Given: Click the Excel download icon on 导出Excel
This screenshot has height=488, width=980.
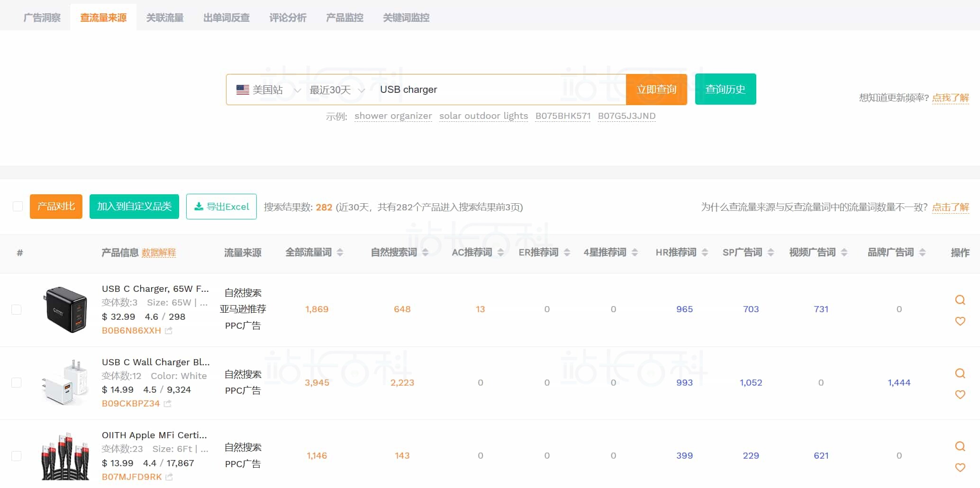Looking at the screenshot, I should pos(199,206).
